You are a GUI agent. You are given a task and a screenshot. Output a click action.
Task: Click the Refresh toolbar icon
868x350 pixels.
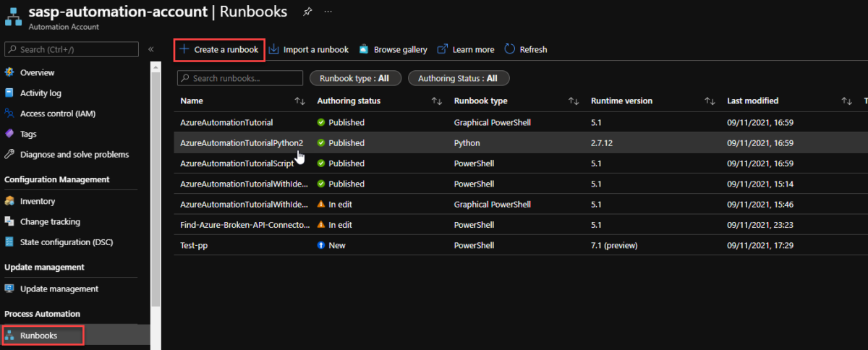pos(510,49)
